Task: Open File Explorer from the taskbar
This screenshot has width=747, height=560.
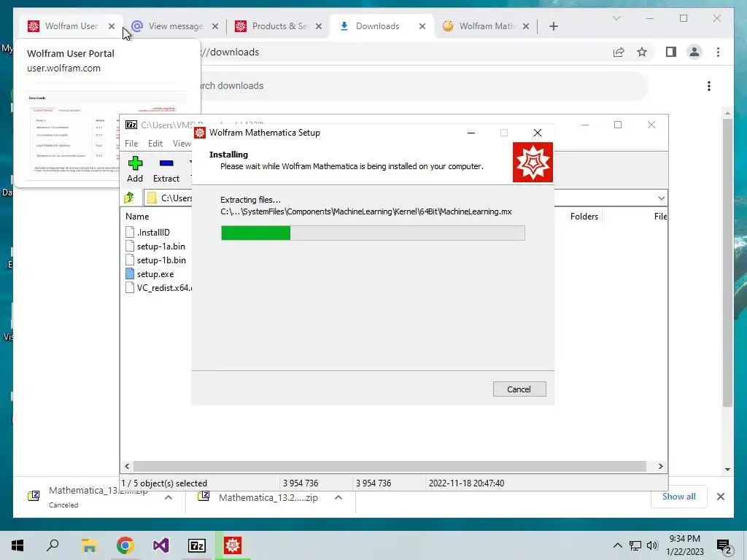Action: (x=89, y=545)
